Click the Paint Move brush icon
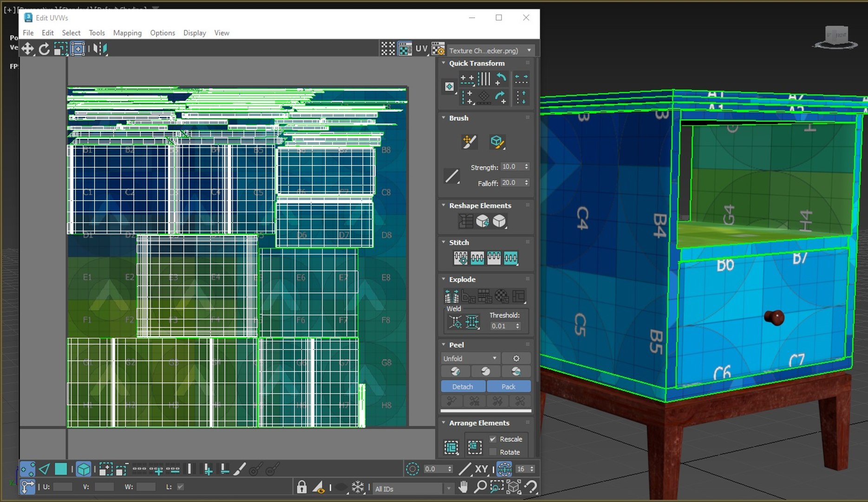 click(x=469, y=142)
